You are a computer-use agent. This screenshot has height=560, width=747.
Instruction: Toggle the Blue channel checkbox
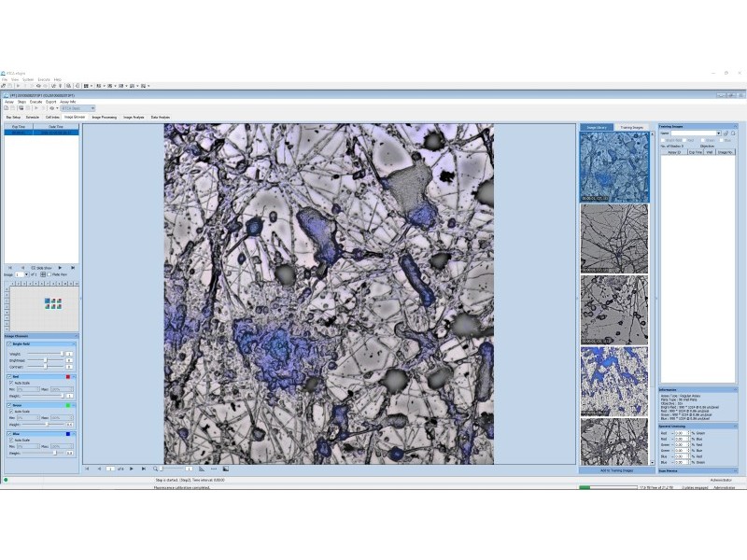click(9, 434)
